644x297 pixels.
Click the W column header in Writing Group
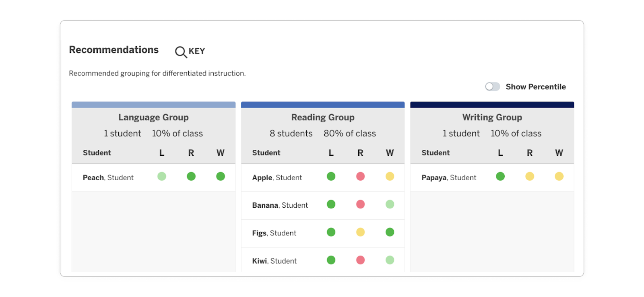pos(559,153)
